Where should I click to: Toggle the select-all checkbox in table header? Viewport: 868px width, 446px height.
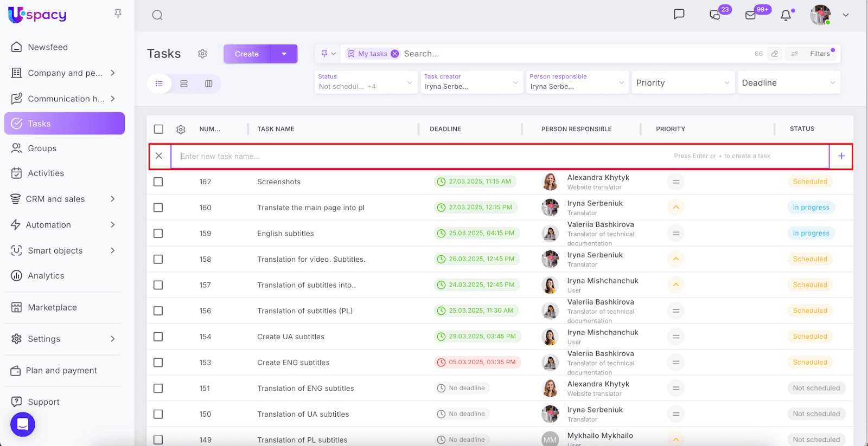tap(158, 129)
